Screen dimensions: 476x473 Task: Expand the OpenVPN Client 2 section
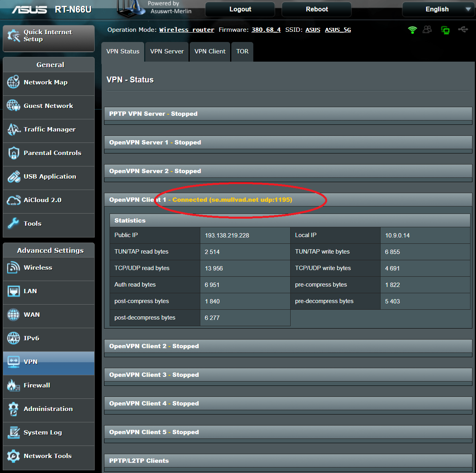click(x=288, y=346)
